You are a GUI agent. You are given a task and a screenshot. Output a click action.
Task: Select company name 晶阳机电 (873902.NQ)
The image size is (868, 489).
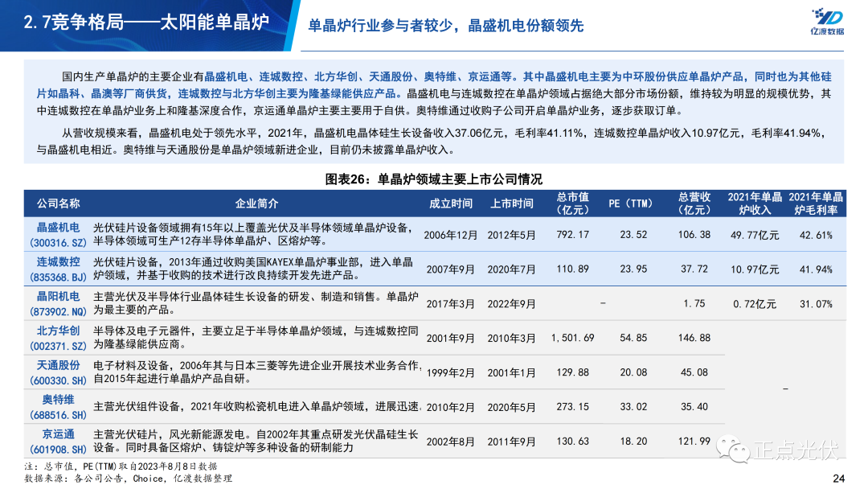click(58, 303)
